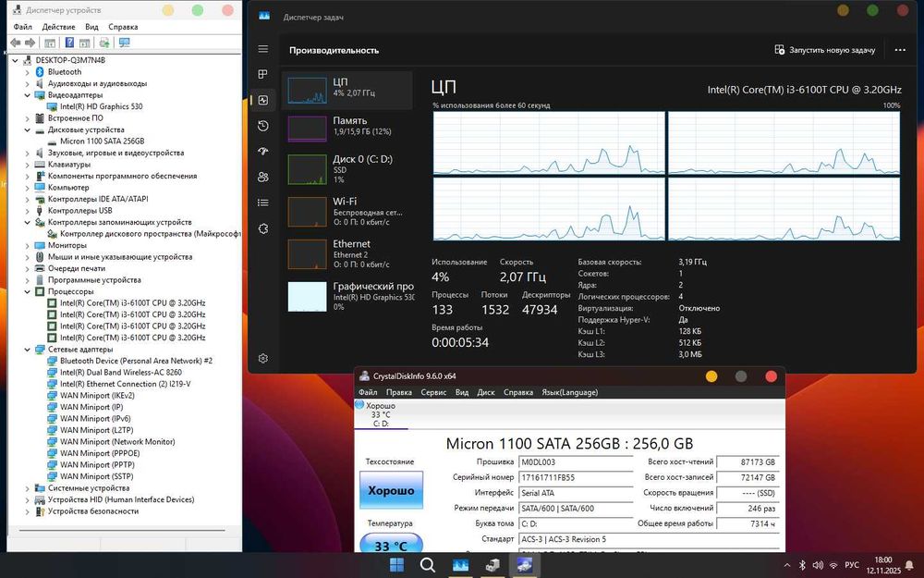Select Wi-Fi performance tile
The height and width of the screenshot is (578, 924).
tap(347, 212)
